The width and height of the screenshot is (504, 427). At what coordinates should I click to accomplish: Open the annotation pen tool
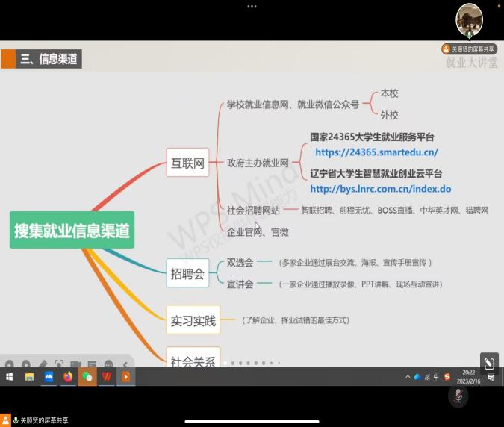pos(488,364)
